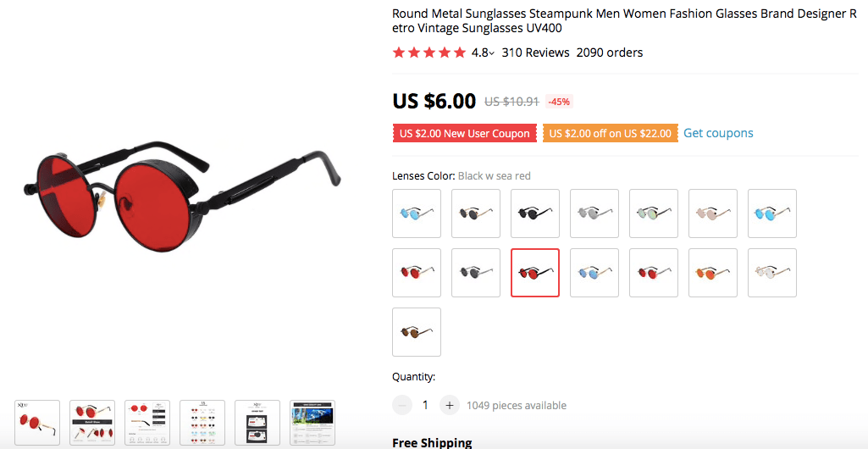View the landscape photo thumbnail
This screenshot has height=449, width=868.
(312, 423)
